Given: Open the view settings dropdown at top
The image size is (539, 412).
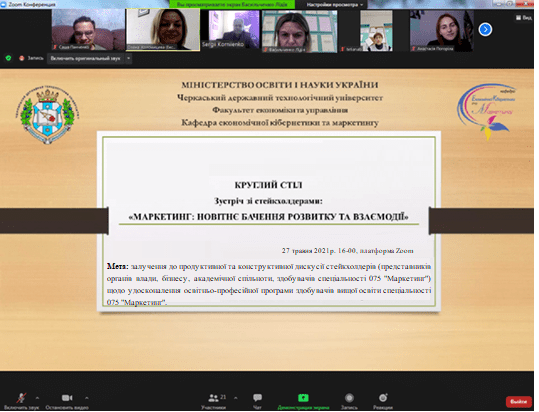Looking at the screenshot, I should 334,4.
